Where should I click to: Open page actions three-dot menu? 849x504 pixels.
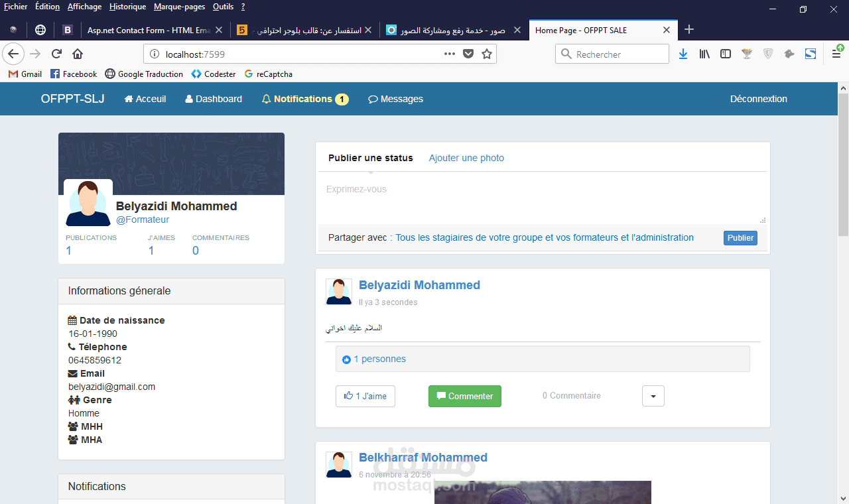coord(450,54)
